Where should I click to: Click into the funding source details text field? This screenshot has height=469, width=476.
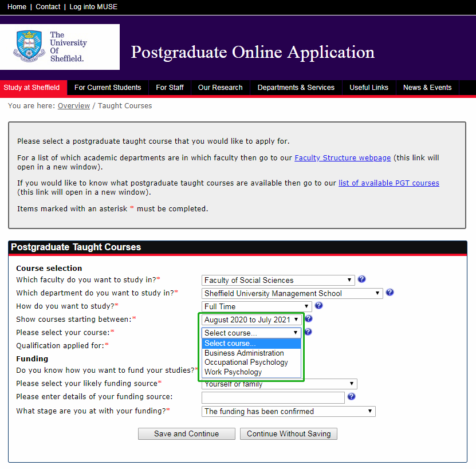[273, 397]
